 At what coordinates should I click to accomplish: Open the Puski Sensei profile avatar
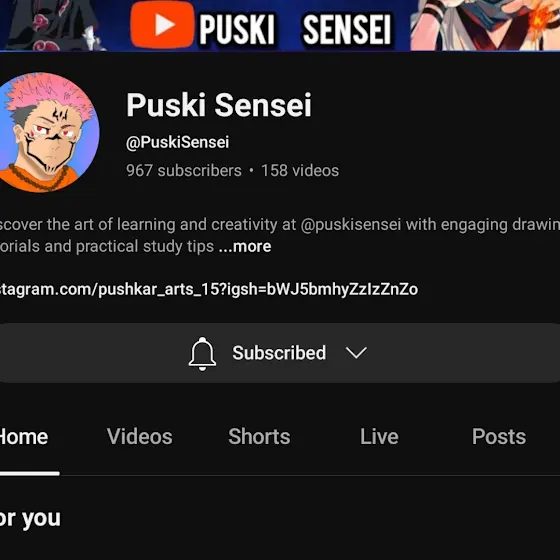[x=49, y=132]
